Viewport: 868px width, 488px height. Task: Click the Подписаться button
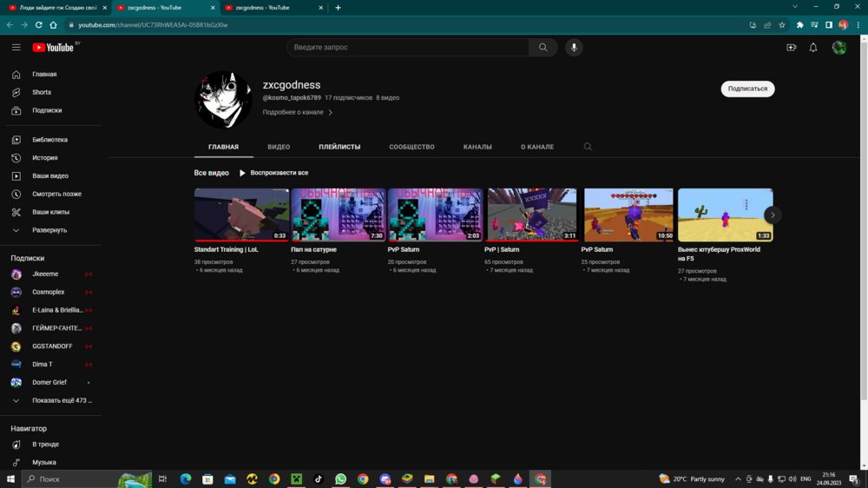click(x=747, y=89)
